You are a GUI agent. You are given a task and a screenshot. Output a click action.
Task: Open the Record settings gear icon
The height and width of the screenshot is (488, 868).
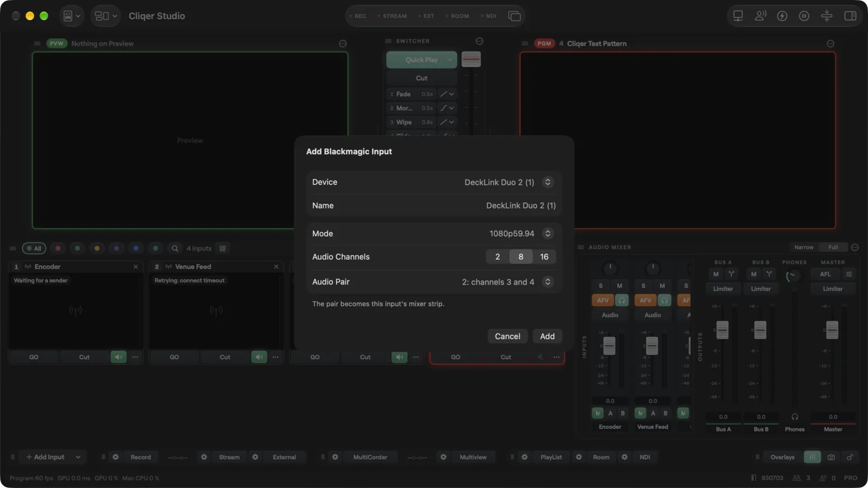(116, 457)
